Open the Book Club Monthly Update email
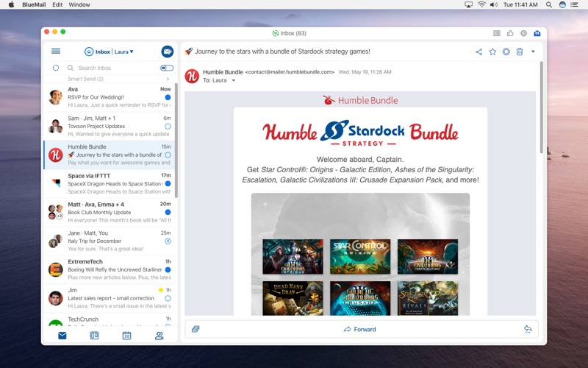Screen dimensions: 588x368 point(109,212)
